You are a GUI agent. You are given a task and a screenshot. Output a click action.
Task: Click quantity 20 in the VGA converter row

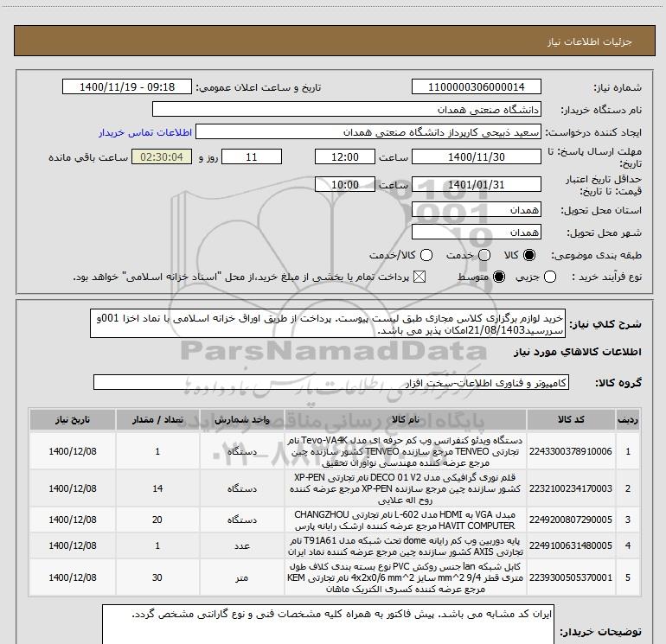click(x=157, y=520)
